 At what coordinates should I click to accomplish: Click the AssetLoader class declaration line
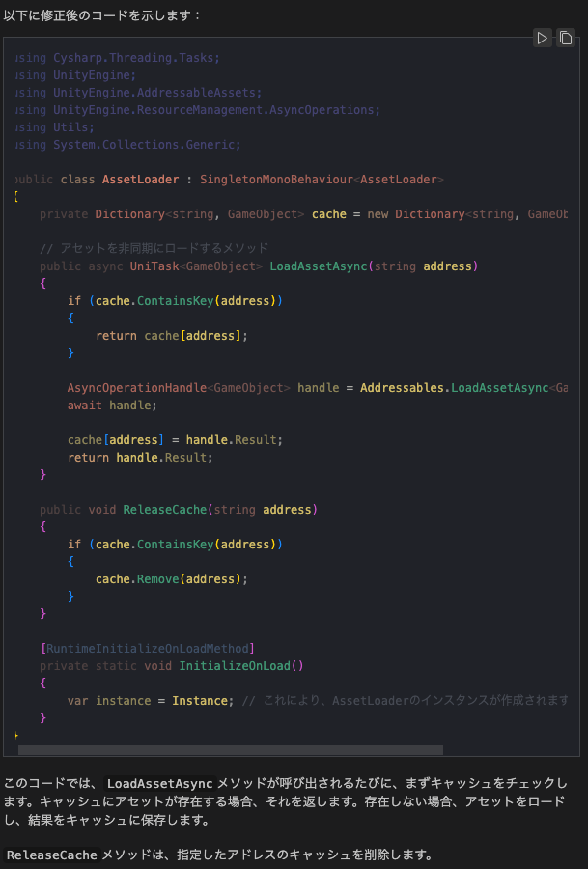[230, 180]
